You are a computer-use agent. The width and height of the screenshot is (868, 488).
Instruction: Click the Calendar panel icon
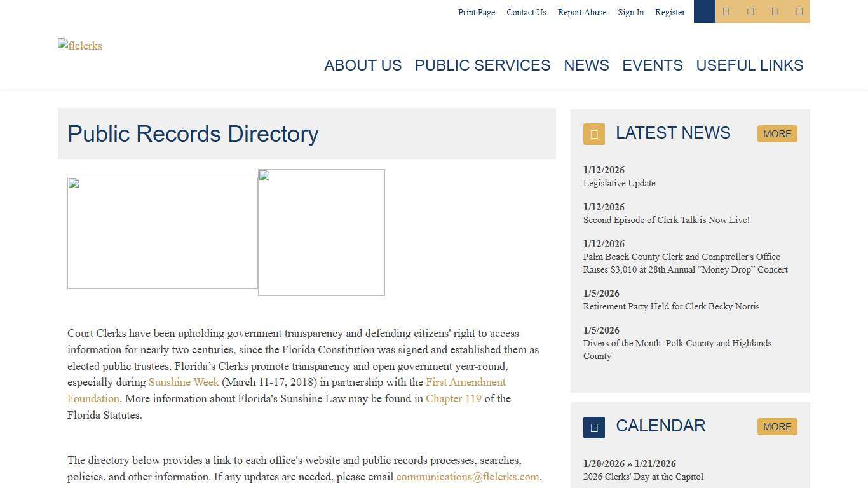click(x=593, y=427)
